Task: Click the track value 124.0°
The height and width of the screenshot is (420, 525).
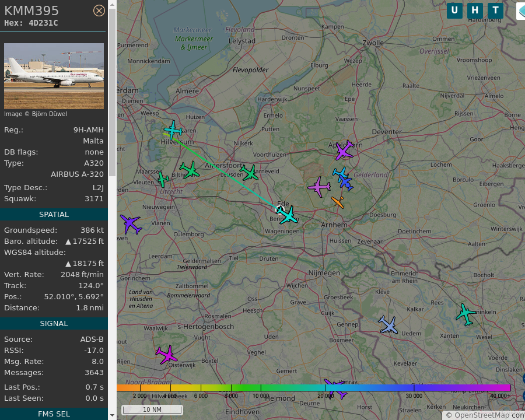Action: click(x=90, y=286)
